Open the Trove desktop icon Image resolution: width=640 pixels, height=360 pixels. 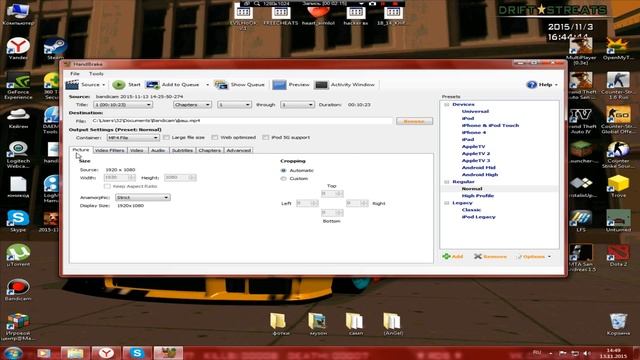pos(618,186)
